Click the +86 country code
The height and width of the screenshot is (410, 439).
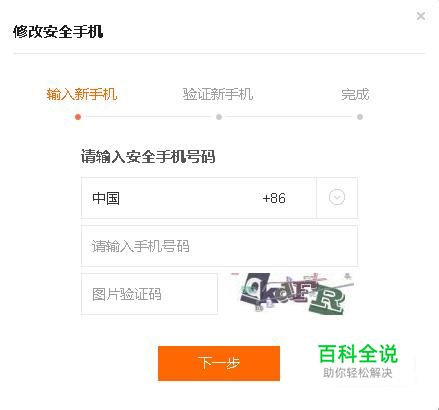tap(274, 198)
